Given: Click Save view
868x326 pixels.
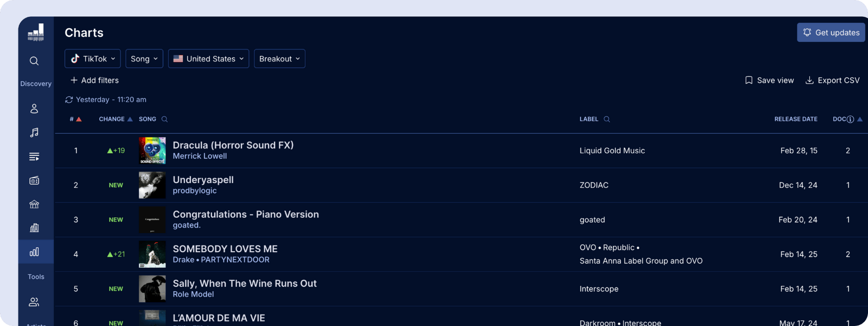Looking at the screenshot, I should pyautogui.click(x=769, y=80).
